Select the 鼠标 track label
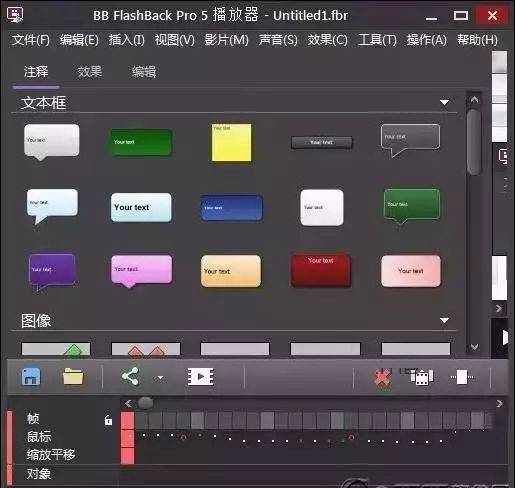The height and width of the screenshot is (488, 515). point(39,436)
